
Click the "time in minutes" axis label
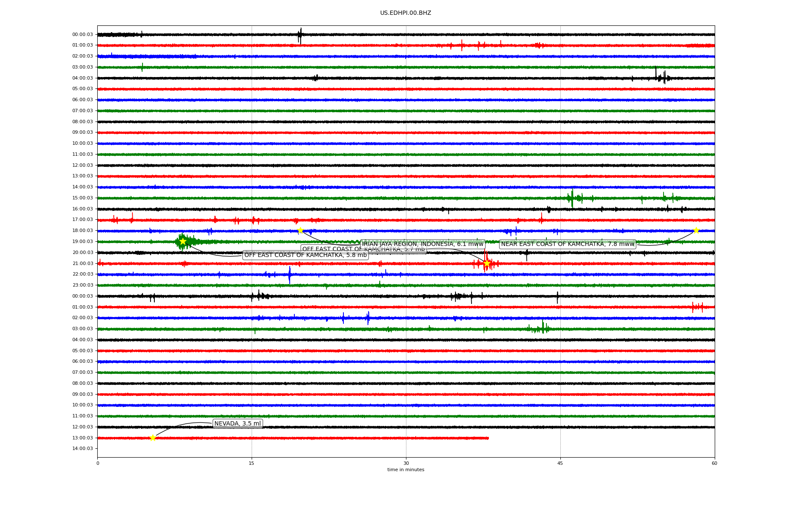[405, 469]
